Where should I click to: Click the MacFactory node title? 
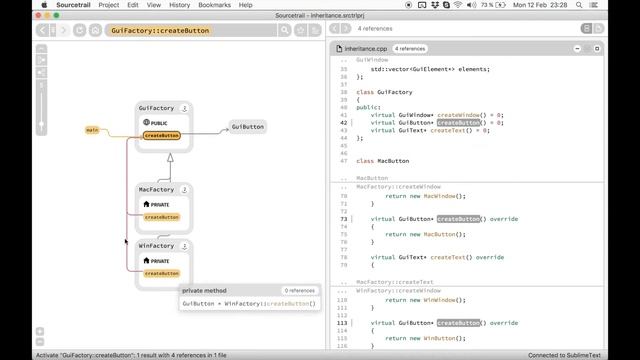point(156,190)
